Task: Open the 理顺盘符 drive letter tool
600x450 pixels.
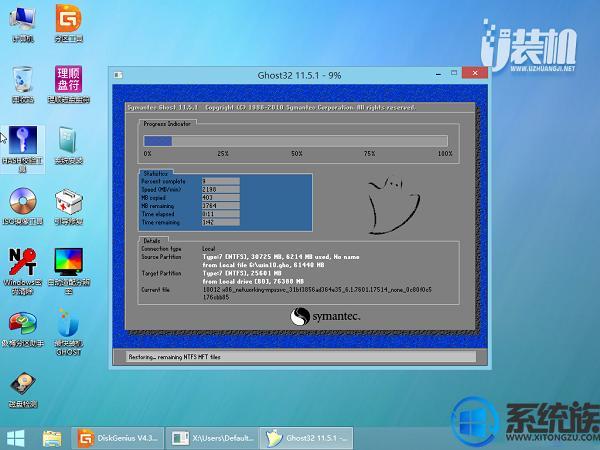Action: point(68,85)
